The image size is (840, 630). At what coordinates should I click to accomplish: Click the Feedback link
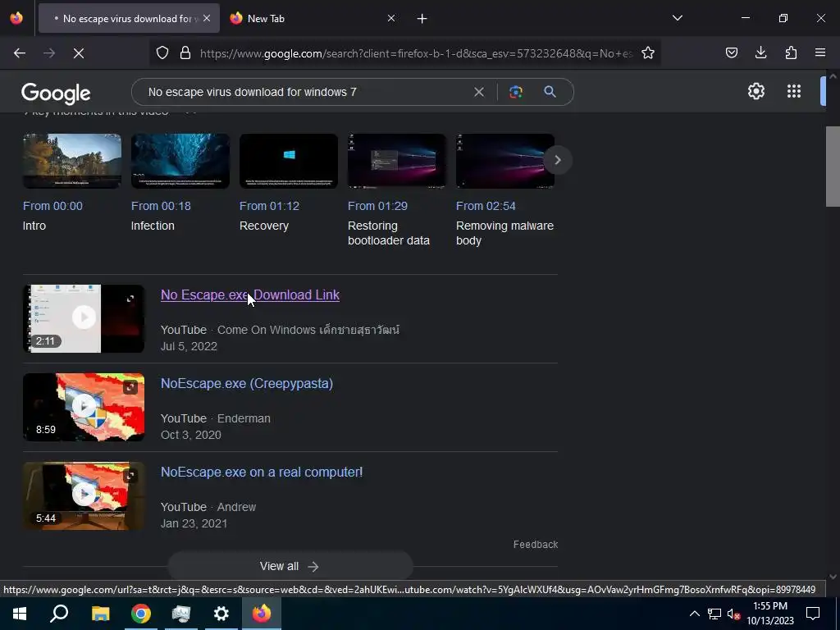tap(536, 545)
